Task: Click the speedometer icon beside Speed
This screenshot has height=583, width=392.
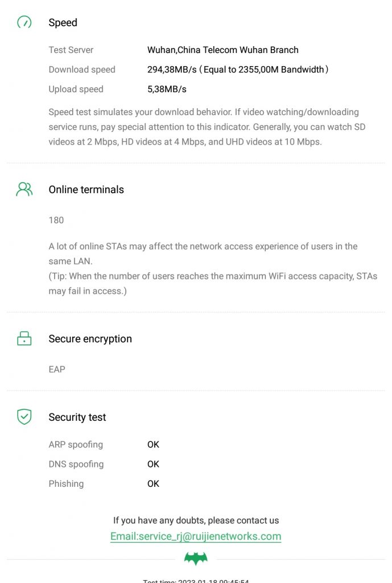Action: 24,22
